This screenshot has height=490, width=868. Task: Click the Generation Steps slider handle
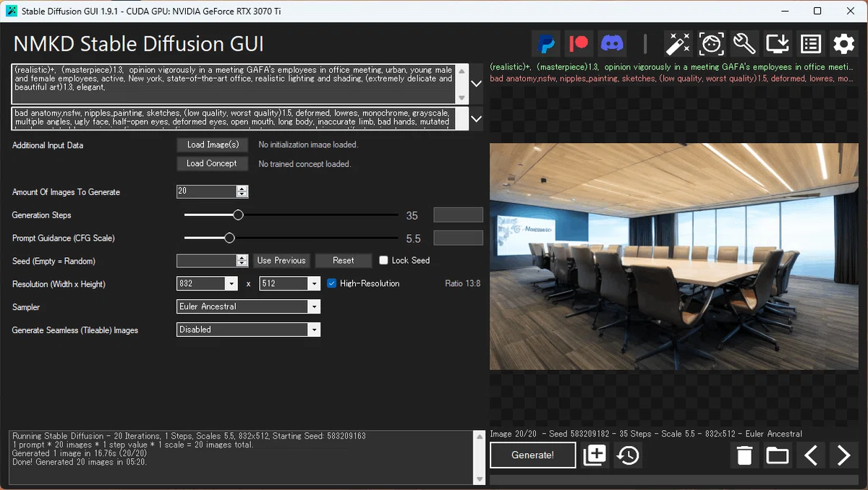pyautogui.click(x=238, y=215)
